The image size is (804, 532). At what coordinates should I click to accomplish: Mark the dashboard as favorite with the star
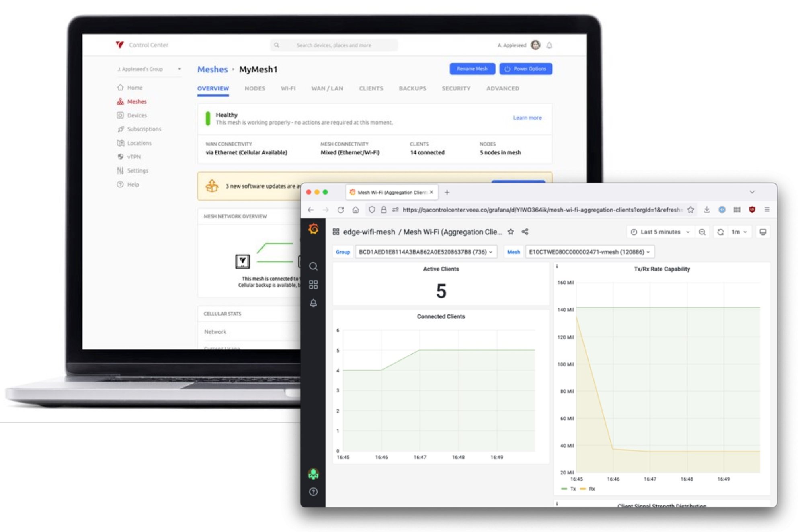(x=511, y=232)
